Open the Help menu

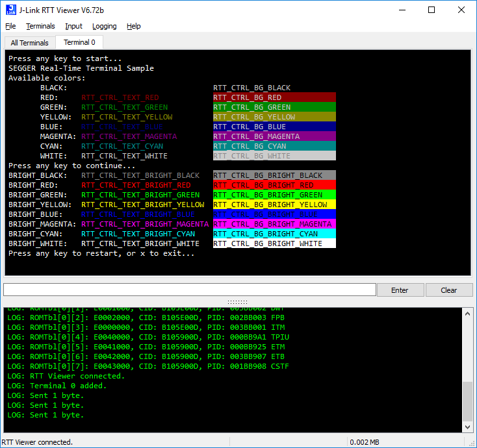[133, 26]
